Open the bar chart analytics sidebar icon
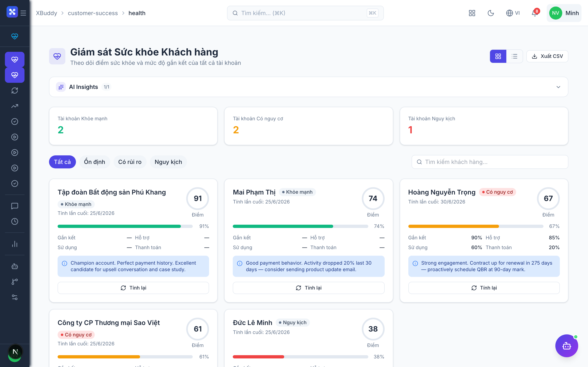The width and height of the screenshot is (588, 367). [14, 244]
